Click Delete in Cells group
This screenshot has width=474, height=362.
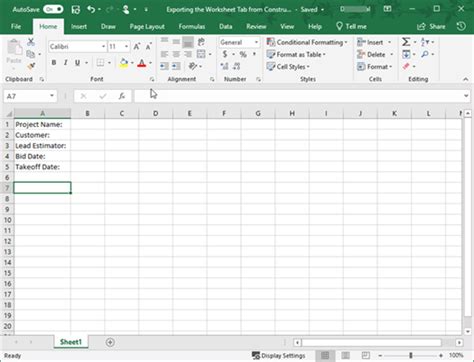pos(371,54)
